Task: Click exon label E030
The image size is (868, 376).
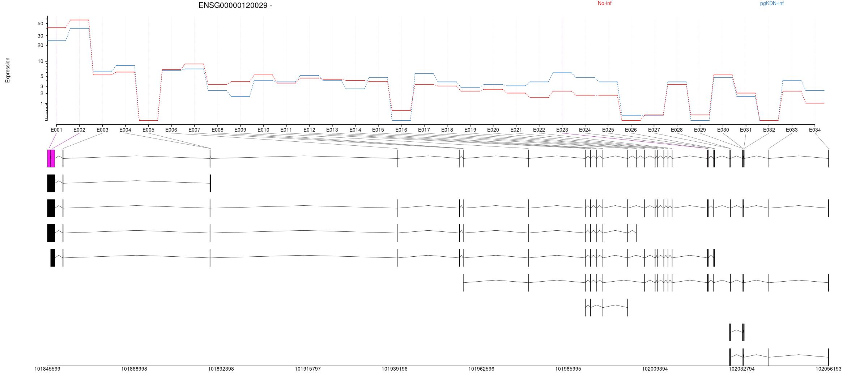Action: pos(723,130)
